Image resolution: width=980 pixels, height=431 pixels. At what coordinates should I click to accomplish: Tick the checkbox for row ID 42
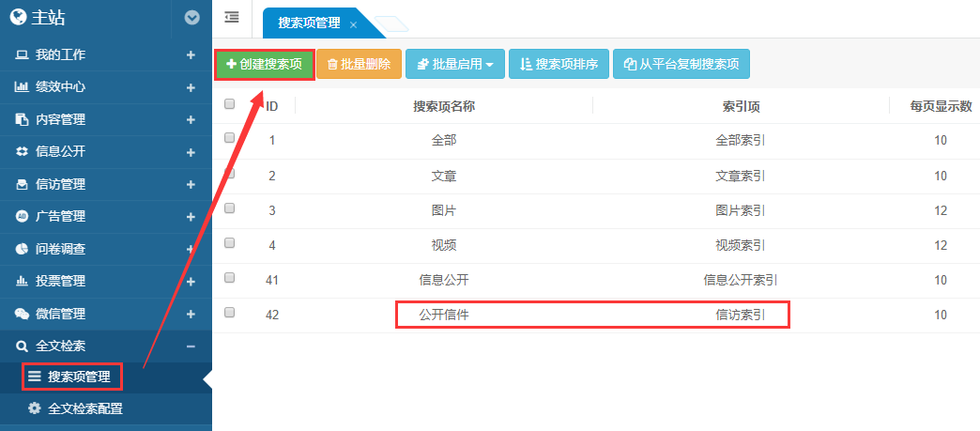230,313
